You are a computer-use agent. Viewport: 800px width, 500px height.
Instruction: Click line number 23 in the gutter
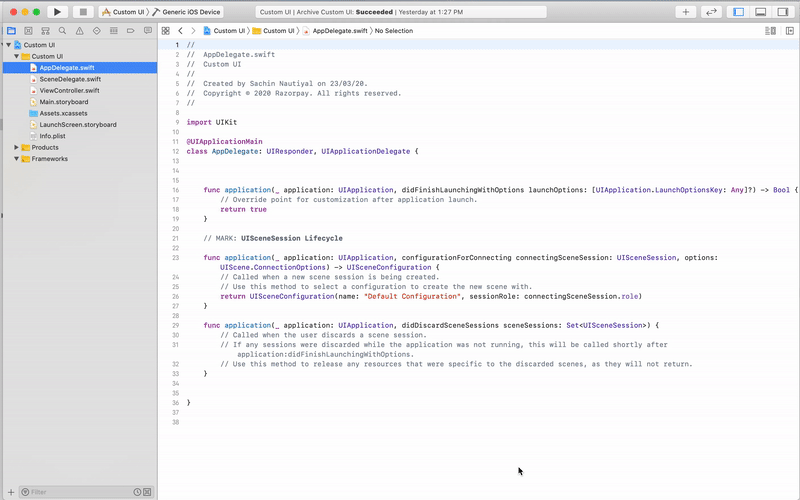click(176, 258)
